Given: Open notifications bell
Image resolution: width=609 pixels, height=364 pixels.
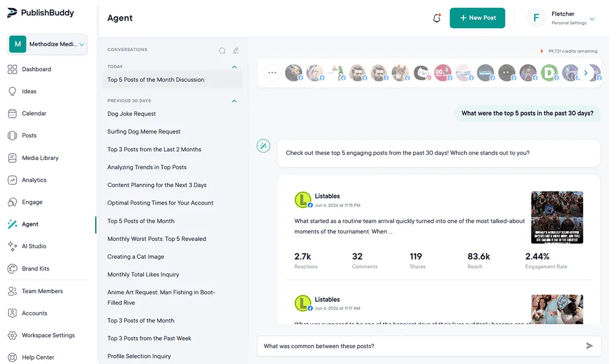Looking at the screenshot, I should pyautogui.click(x=437, y=18).
